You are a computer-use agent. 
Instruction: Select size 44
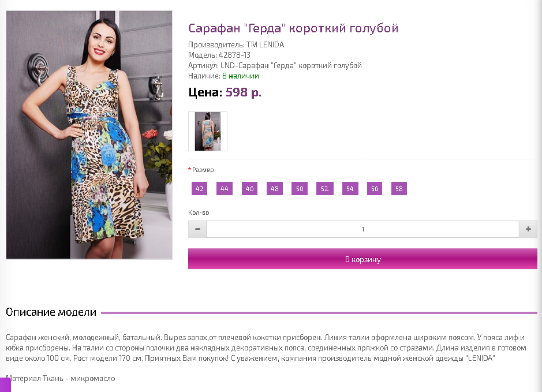tap(225, 189)
